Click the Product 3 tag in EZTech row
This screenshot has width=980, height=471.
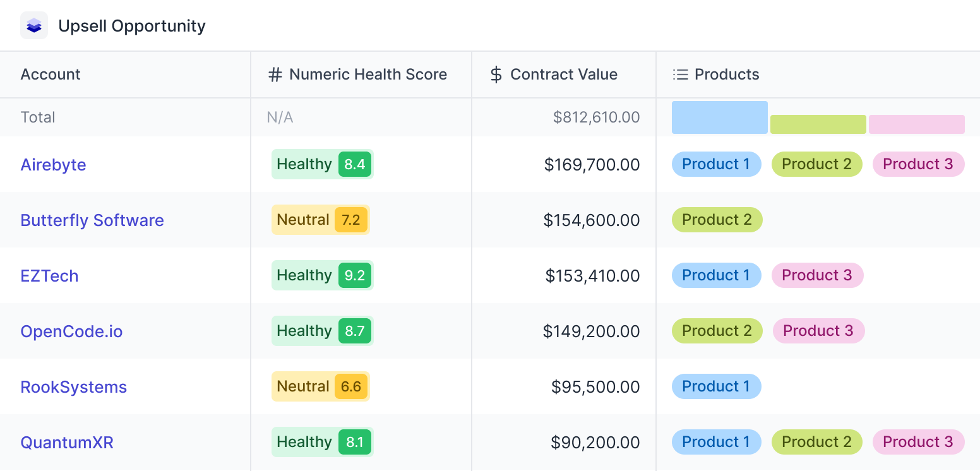pyautogui.click(x=817, y=275)
